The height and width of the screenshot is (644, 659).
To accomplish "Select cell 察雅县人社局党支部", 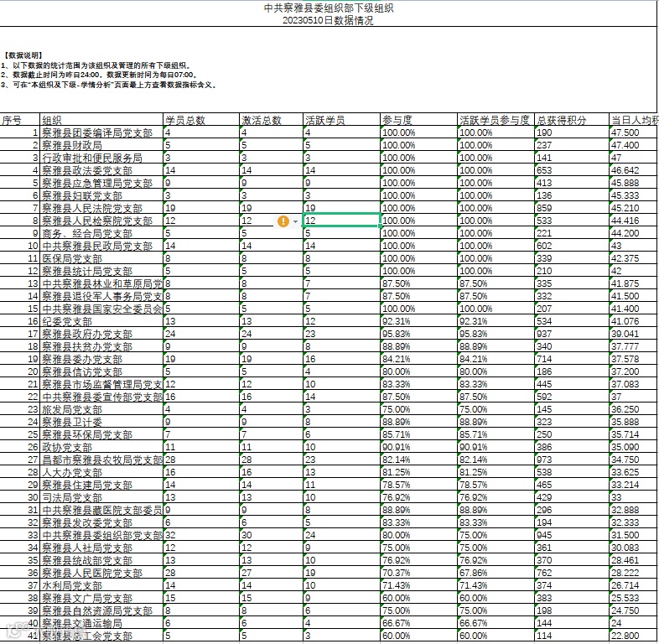I will coord(101,548).
